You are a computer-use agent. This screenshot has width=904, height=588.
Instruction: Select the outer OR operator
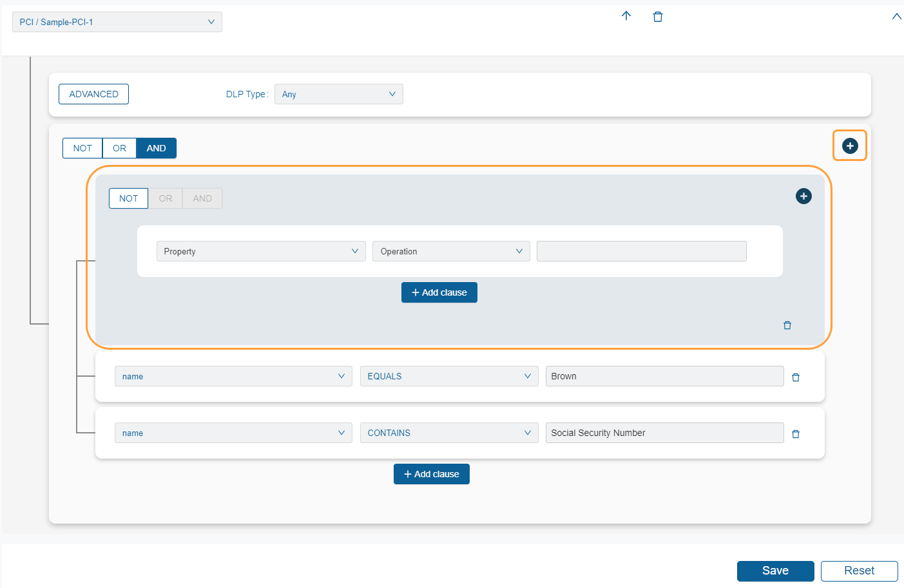[x=120, y=148]
